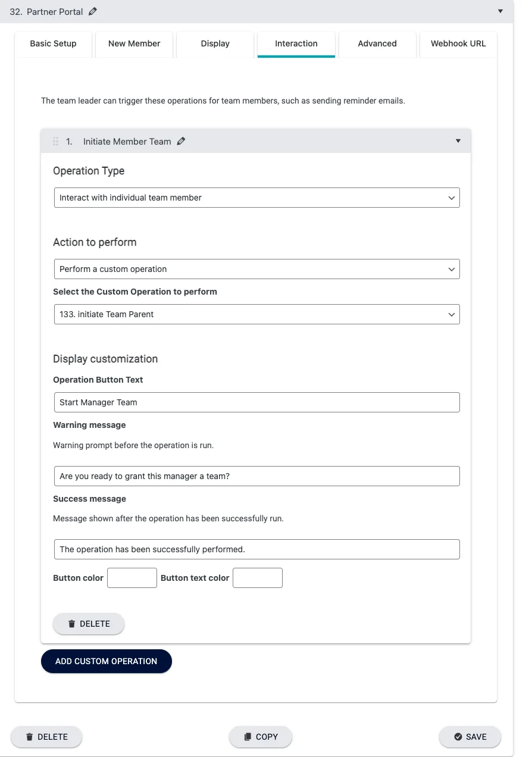Open the Operation Type dropdown
This screenshot has height=757, width=532.
[x=256, y=198]
